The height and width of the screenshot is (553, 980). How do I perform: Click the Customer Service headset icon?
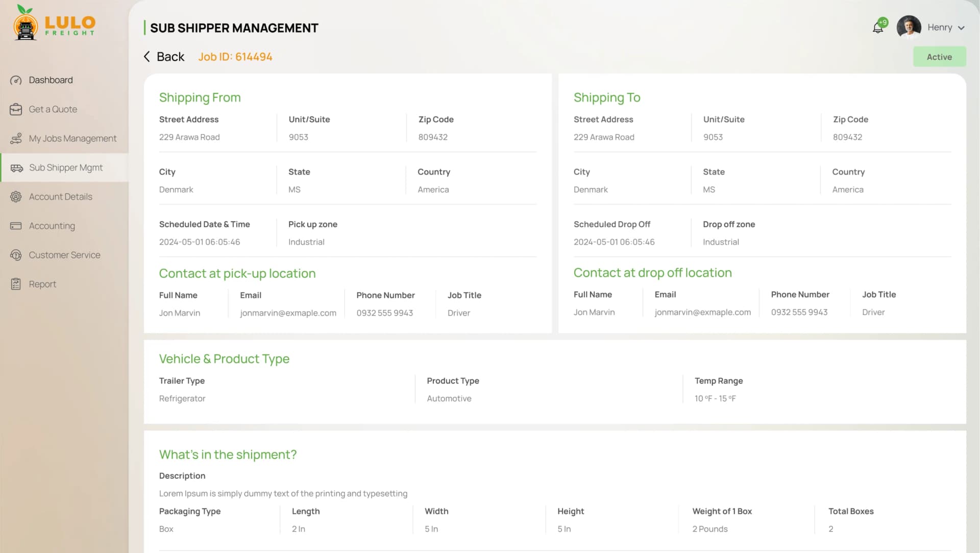[x=16, y=255]
